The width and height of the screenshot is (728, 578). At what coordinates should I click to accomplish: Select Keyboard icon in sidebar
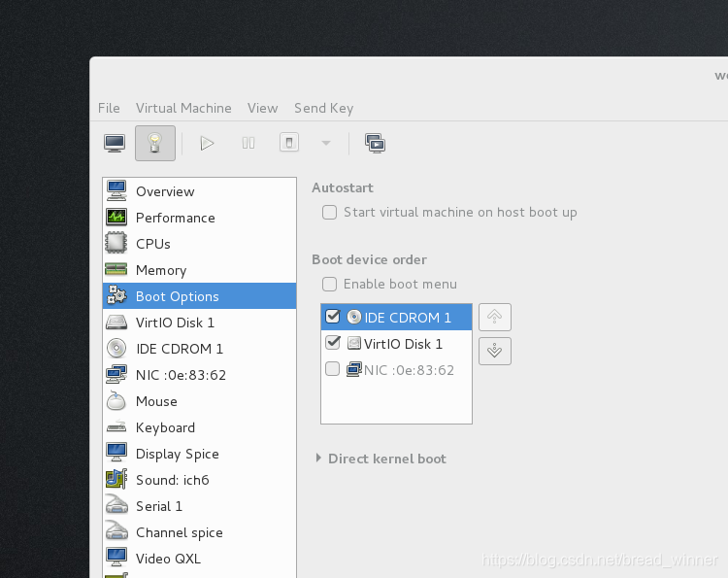click(116, 426)
